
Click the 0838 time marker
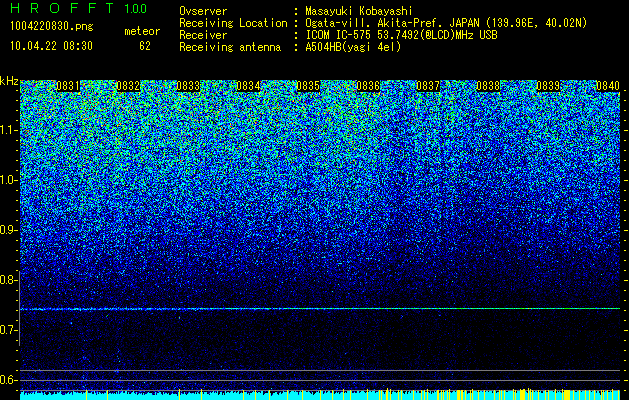488,86
